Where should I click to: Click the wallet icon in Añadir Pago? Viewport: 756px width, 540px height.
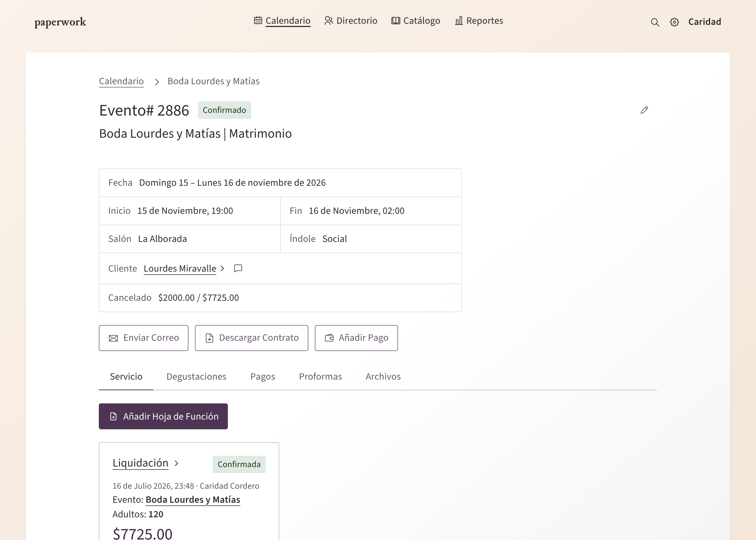(329, 338)
